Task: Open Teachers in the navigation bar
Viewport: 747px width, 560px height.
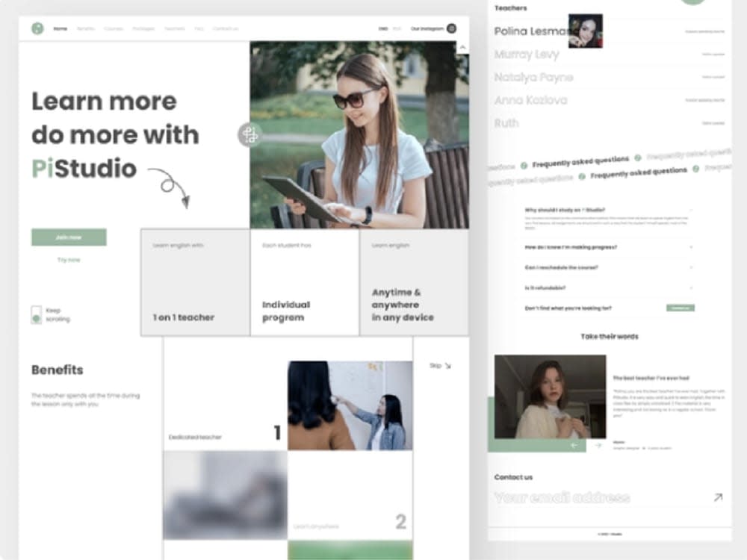Action: (175, 28)
